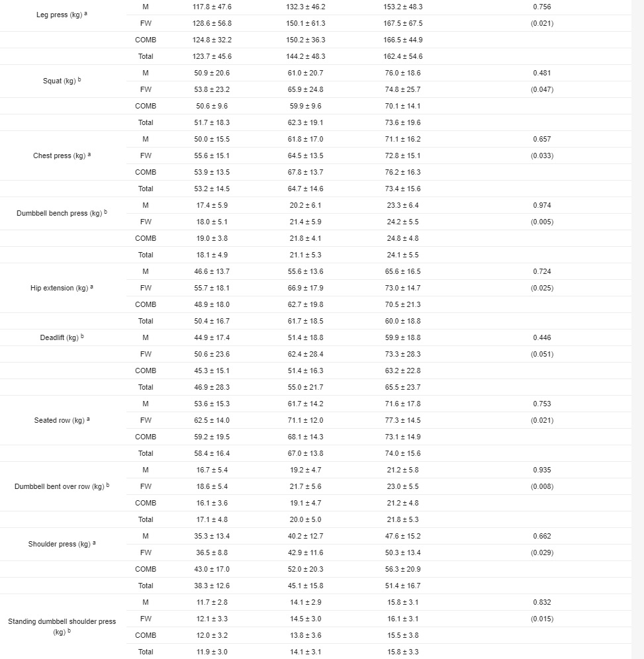Click the Seated row (kg) label
The width and height of the screenshot is (644, 659).
point(60,421)
